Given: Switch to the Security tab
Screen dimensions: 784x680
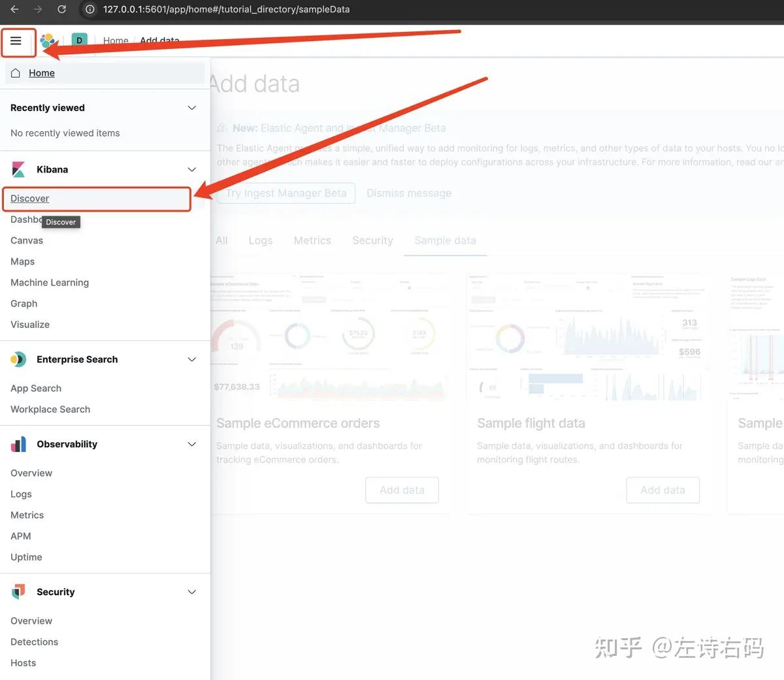Looking at the screenshot, I should pos(373,240).
